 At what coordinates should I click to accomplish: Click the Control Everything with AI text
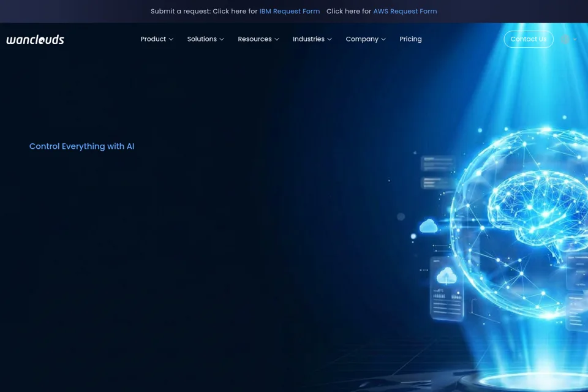point(81,146)
